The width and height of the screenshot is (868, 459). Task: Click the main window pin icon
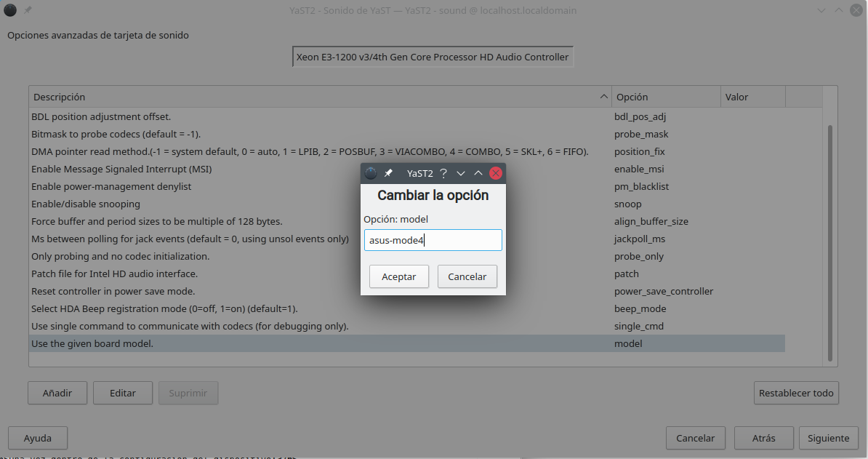point(28,11)
